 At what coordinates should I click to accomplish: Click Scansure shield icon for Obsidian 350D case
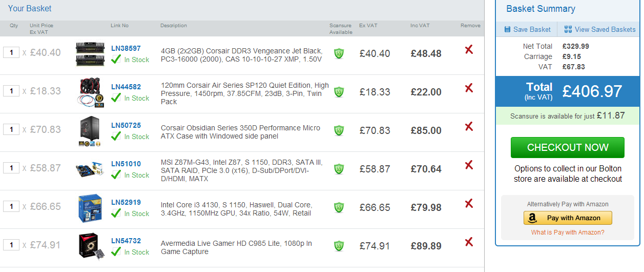pos(339,130)
